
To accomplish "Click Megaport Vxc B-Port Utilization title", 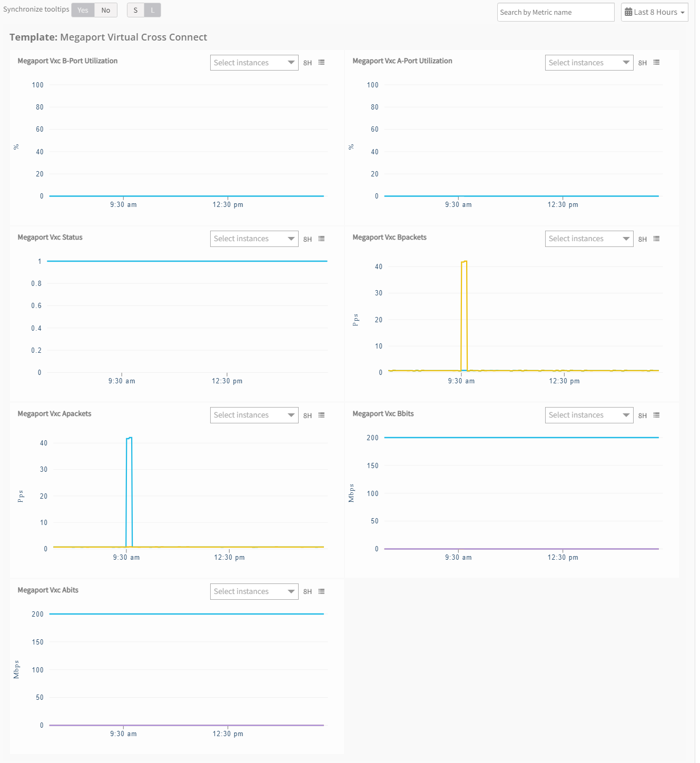I will [x=67, y=61].
